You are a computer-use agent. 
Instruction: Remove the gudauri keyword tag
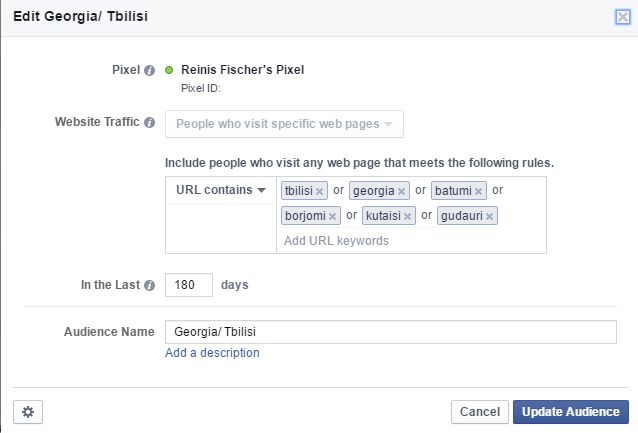click(x=489, y=216)
